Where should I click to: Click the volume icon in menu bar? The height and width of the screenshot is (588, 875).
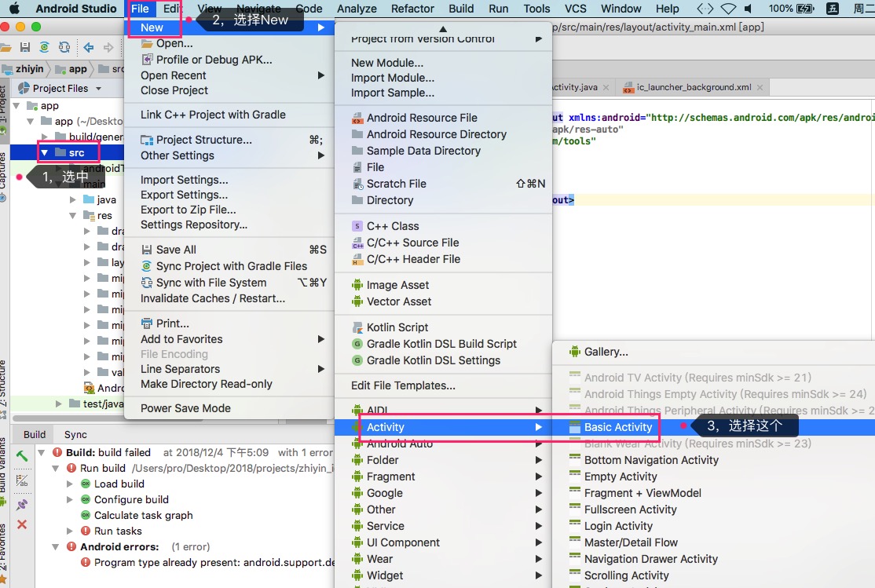coord(749,9)
